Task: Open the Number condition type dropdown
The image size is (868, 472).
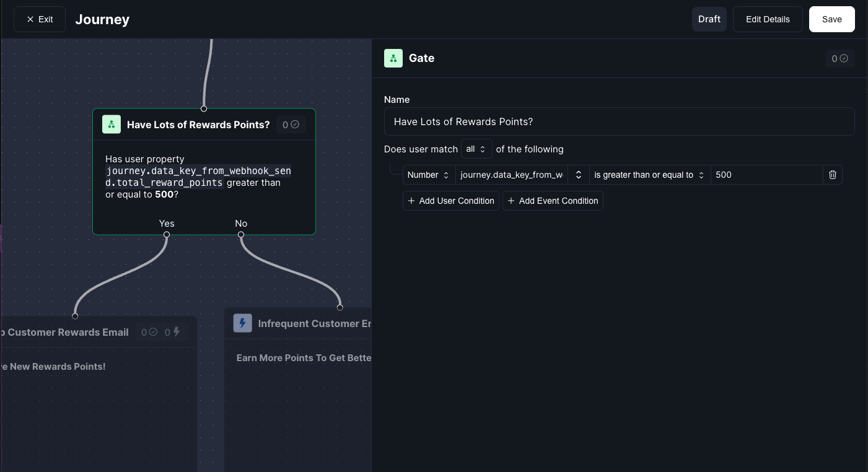Action: 428,175
